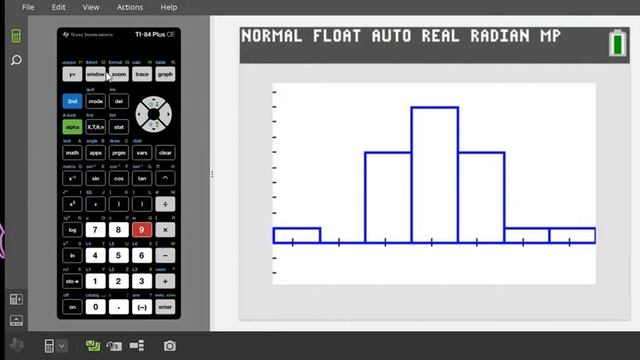Click the multiplication × key
Viewport: 640px width, 360px height.
165,230
